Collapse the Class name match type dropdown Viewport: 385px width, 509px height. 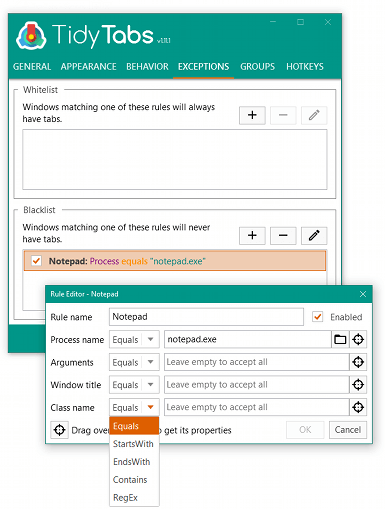(134, 407)
